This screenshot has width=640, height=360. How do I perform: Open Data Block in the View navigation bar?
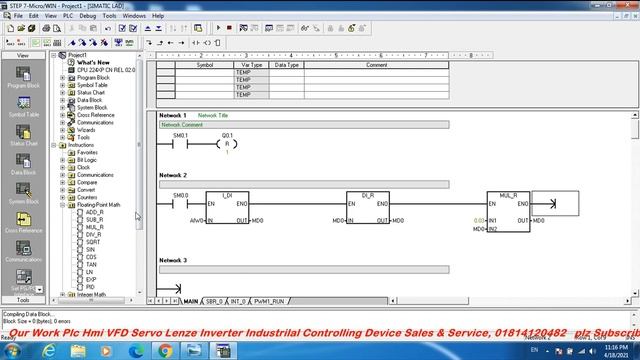23,164
